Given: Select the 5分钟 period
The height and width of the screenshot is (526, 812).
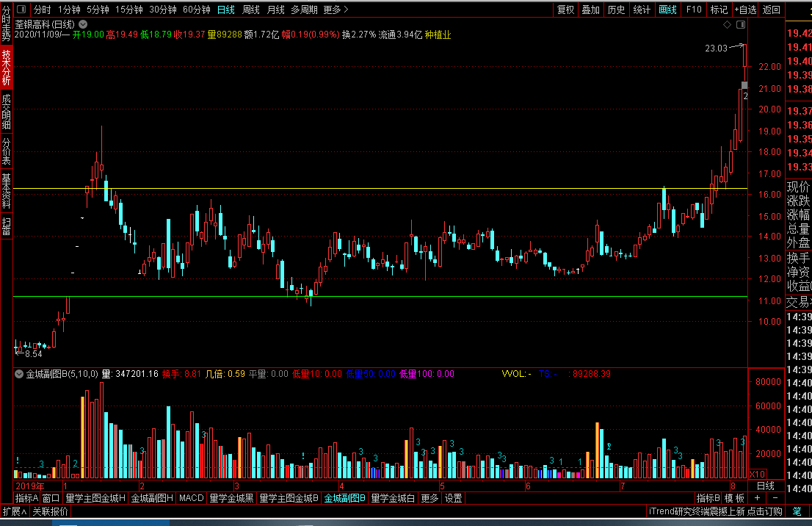Looking at the screenshot, I should pos(98,10).
